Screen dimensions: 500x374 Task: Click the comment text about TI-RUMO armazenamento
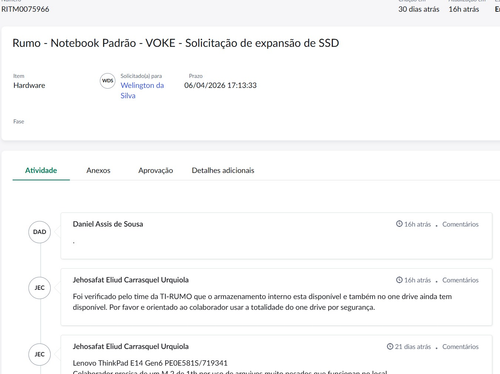262,302
